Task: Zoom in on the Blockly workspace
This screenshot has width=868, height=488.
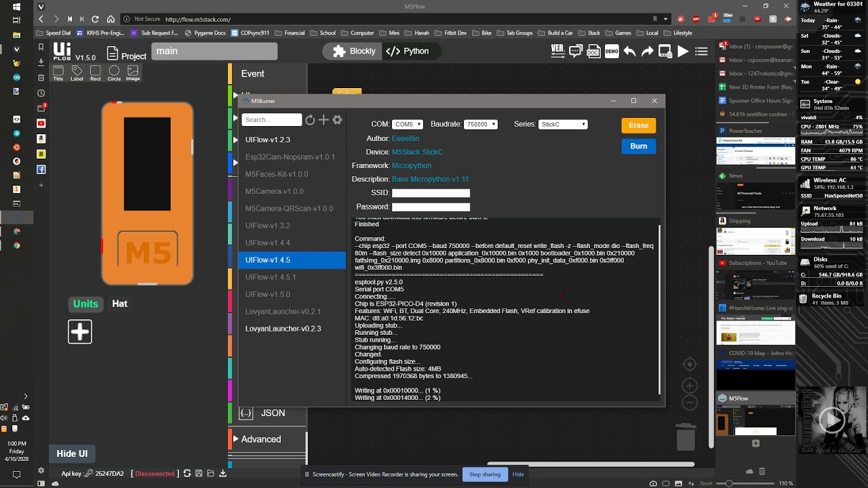Action: coord(690,386)
